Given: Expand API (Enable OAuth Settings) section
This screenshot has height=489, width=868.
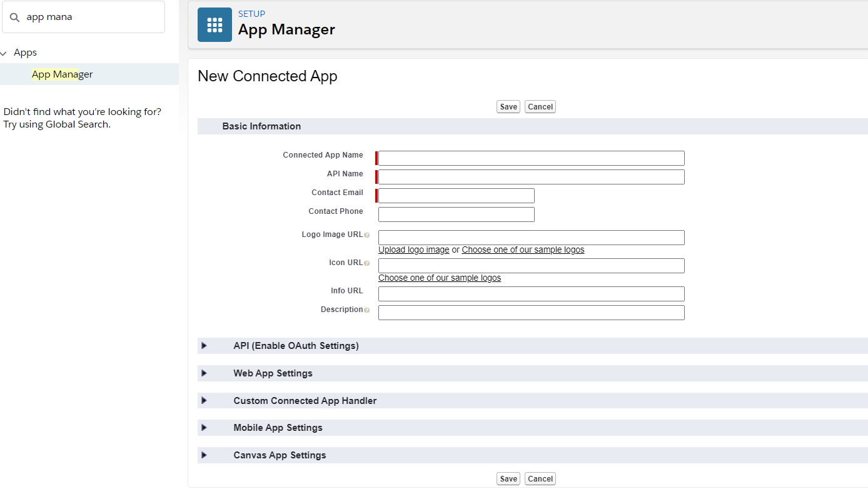Looking at the screenshot, I should pos(204,346).
